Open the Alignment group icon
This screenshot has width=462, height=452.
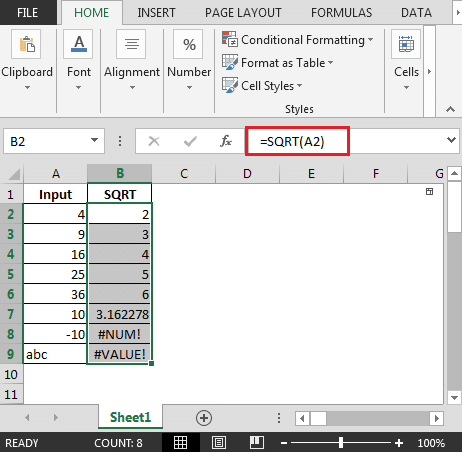point(131,44)
